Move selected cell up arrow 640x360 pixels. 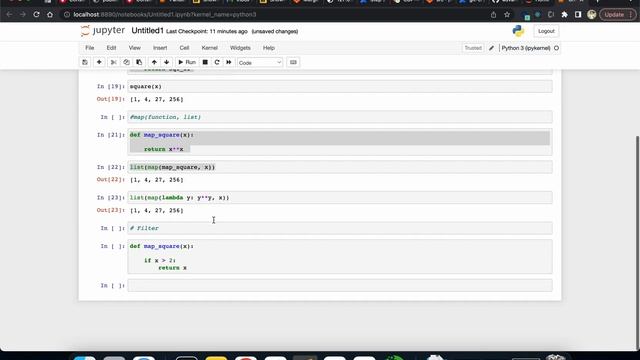coord(154,62)
